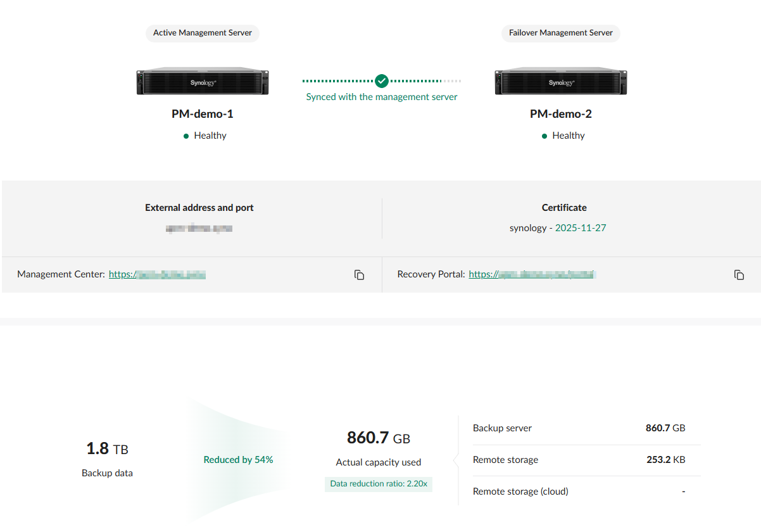761x532 pixels.
Task: Click the PM-demo-1 server image
Action: (x=203, y=82)
